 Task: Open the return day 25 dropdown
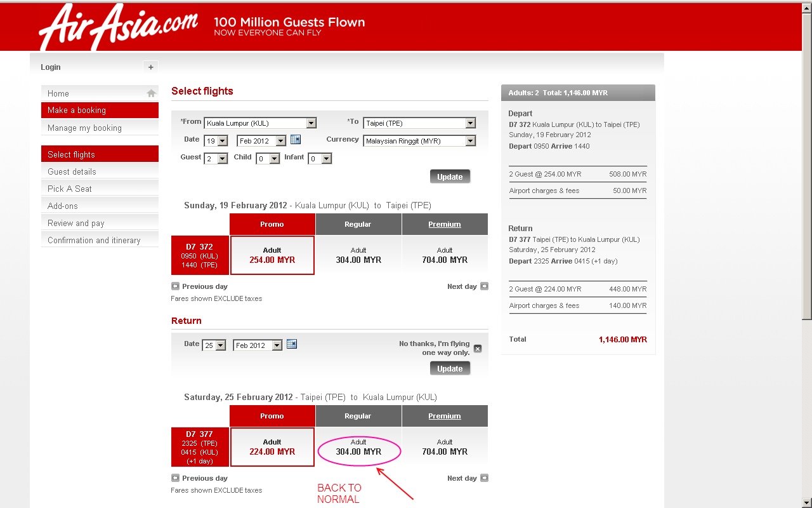214,345
